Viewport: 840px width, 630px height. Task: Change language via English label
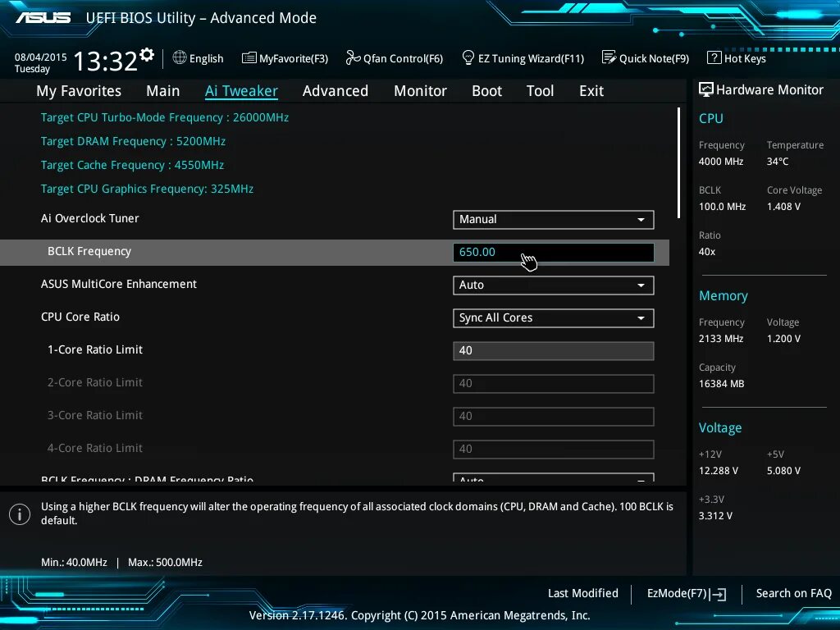[206, 58]
